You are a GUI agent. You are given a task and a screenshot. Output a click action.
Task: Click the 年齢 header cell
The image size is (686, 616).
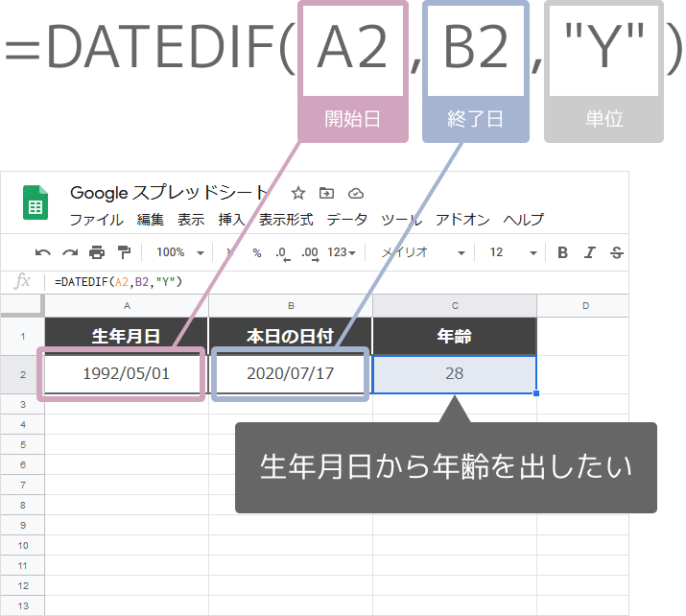[x=455, y=337]
